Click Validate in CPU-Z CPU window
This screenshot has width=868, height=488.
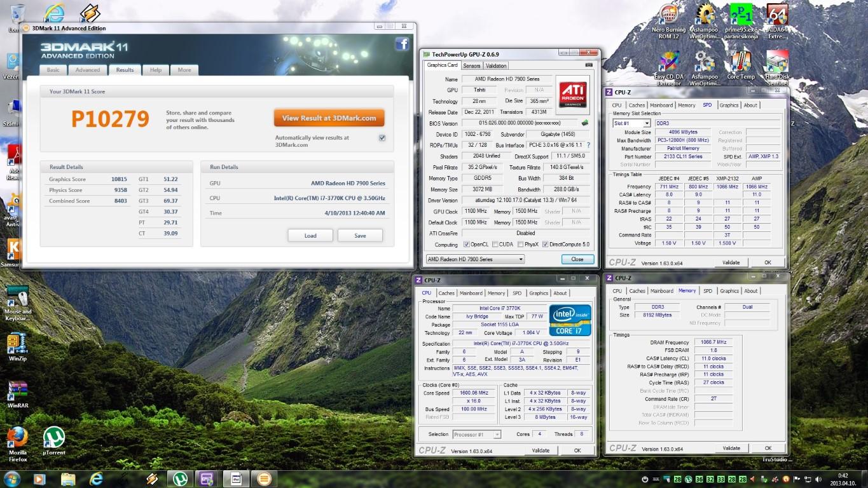(x=541, y=451)
